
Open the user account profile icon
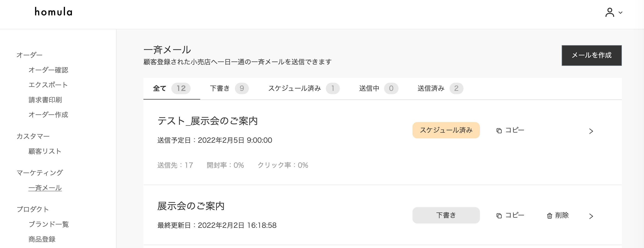click(x=610, y=12)
